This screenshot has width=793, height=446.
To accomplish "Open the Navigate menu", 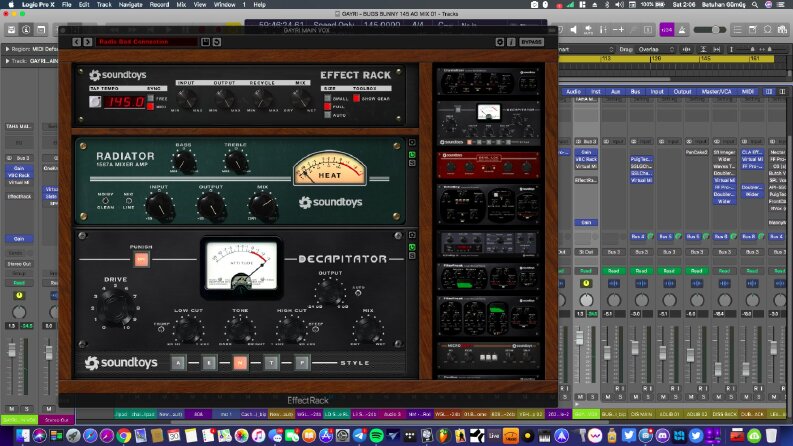I will 130,5.
